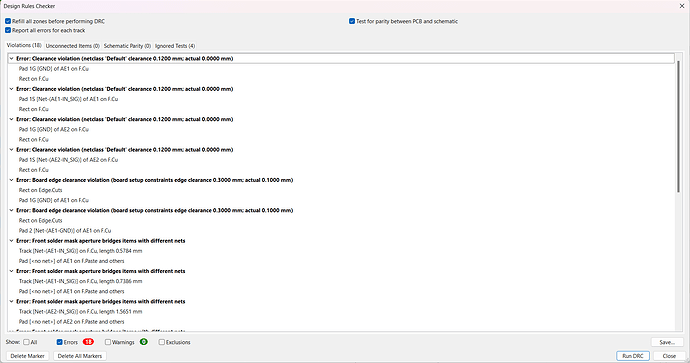690x363 pixels.
Task: Select Pad [<no net>] of AE1 under 0.5784 track
Action: 71,261
